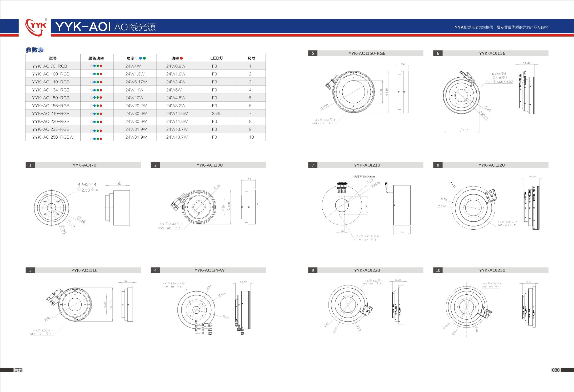The image size is (574, 392).
Task: Click the "LED灯" column header
Action: pyautogui.click(x=217, y=58)
